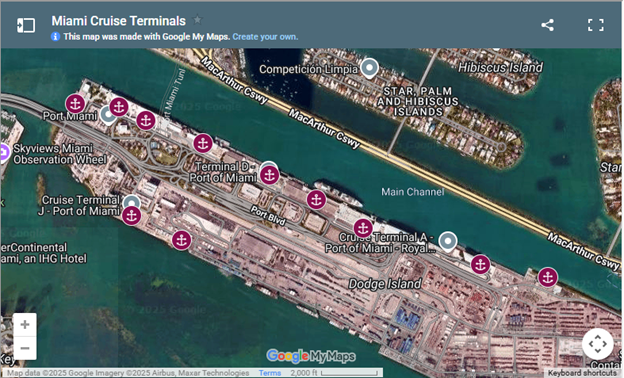Open the sidebar panel toggle icon
Image resolution: width=624 pixels, height=378 pixels.
click(26, 25)
